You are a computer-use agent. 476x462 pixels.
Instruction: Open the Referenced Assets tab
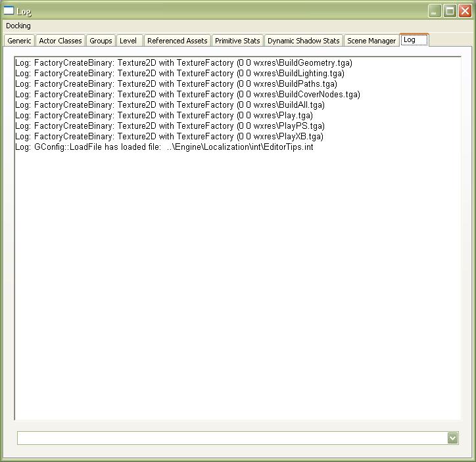[177, 41]
